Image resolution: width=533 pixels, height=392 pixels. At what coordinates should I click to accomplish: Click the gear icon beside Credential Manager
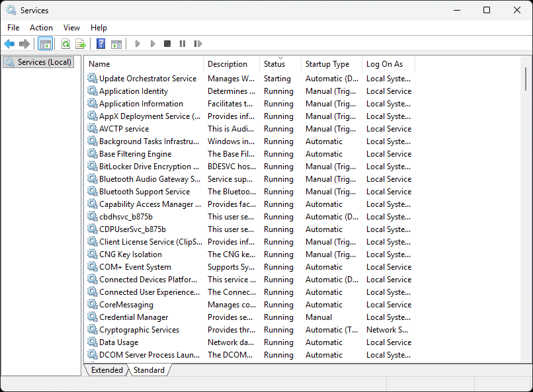point(93,317)
